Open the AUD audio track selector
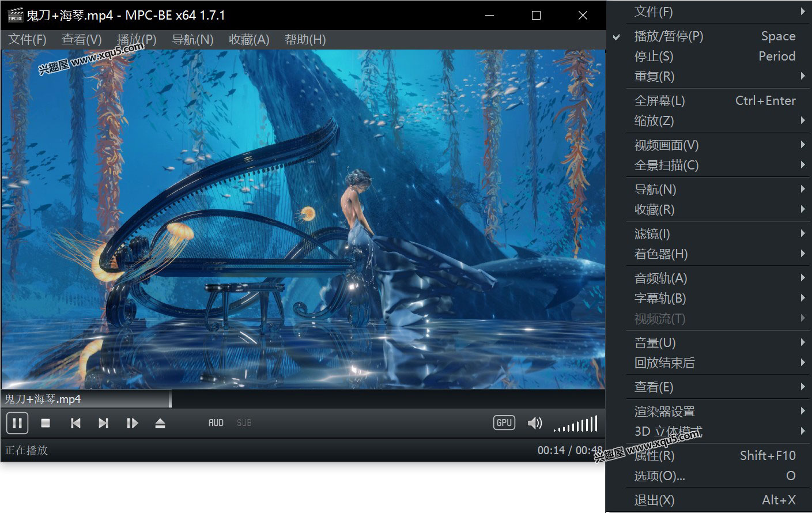 (216, 423)
